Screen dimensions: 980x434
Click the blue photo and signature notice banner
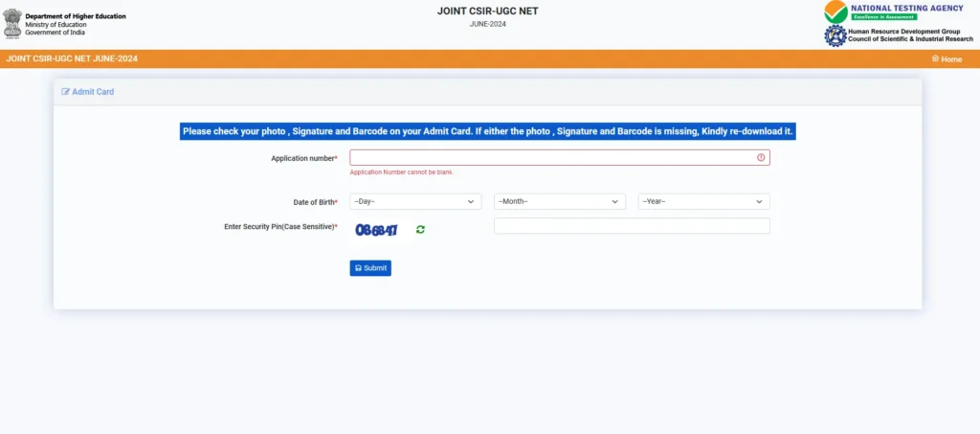click(x=488, y=131)
